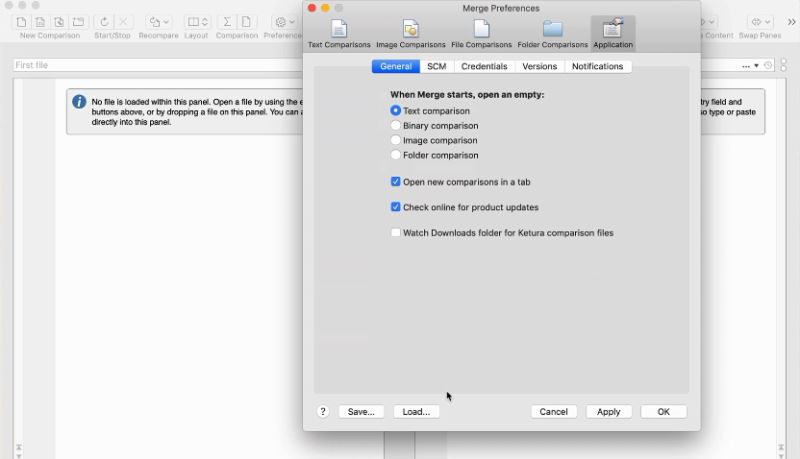Uncheck Open new comparisons in a tab
The width and height of the screenshot is (800, 459).
[x=395, y=182]
